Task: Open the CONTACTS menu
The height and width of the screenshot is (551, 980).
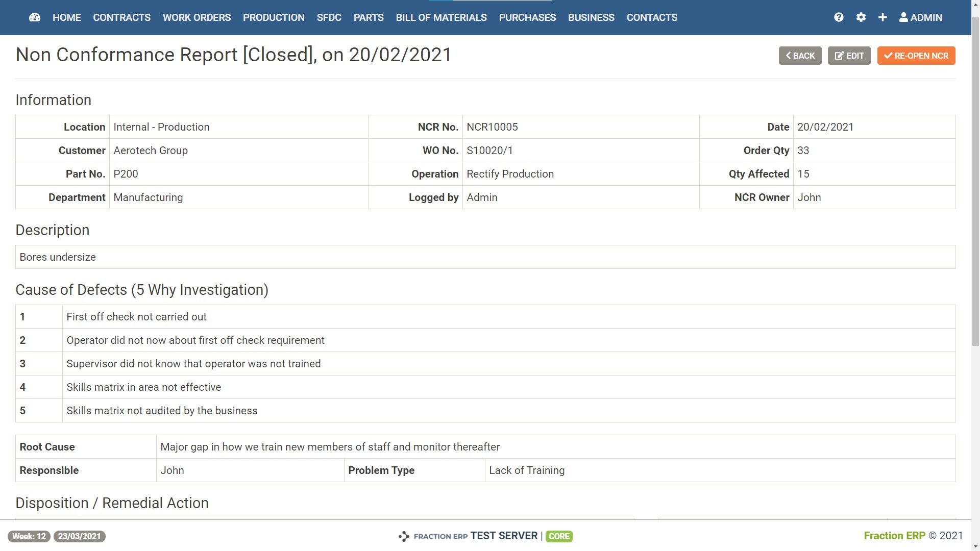Action: (x=652, y=17)
